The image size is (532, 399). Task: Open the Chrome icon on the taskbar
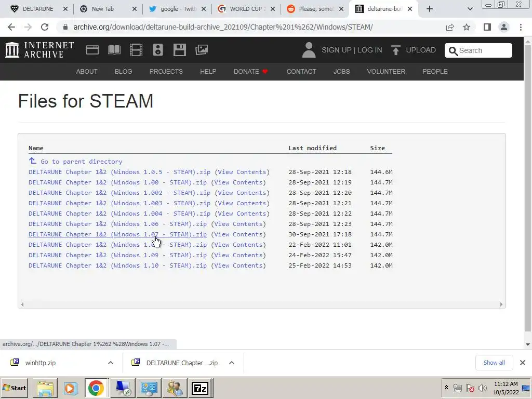[x=96, y=388]
